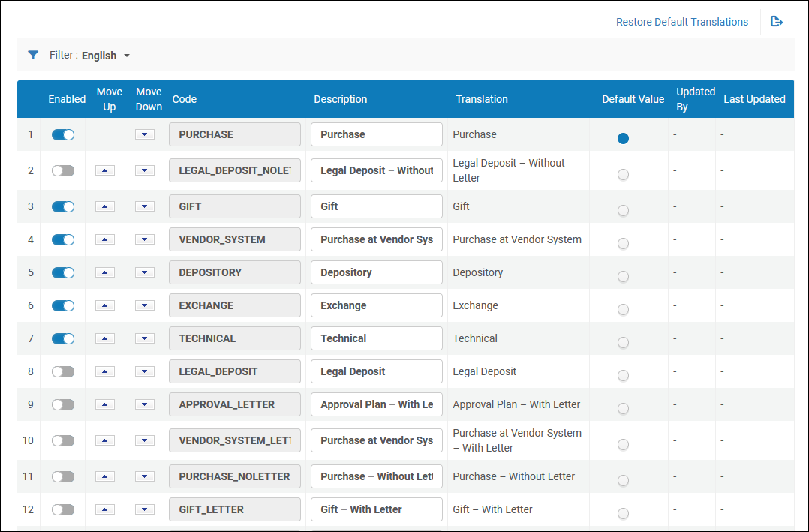Enable the APPROVAL_LETTER toggle
The width and height of the screenshot is (809, 532).
[63, 405]
